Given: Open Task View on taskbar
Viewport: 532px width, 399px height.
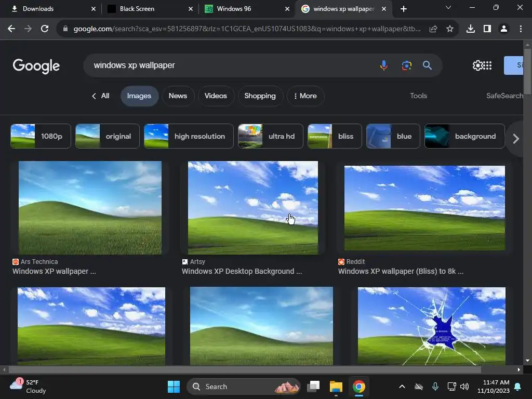Looking at the screenshot, I should 313,387.
